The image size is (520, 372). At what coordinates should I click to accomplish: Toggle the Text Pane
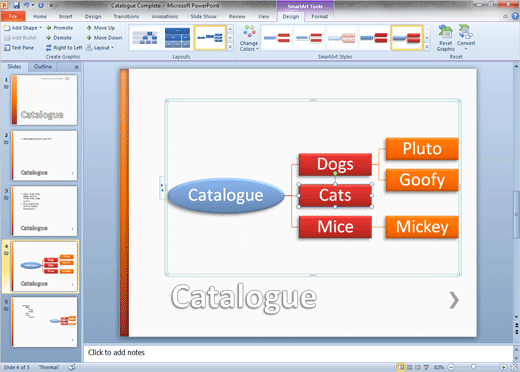click(19, 48)
